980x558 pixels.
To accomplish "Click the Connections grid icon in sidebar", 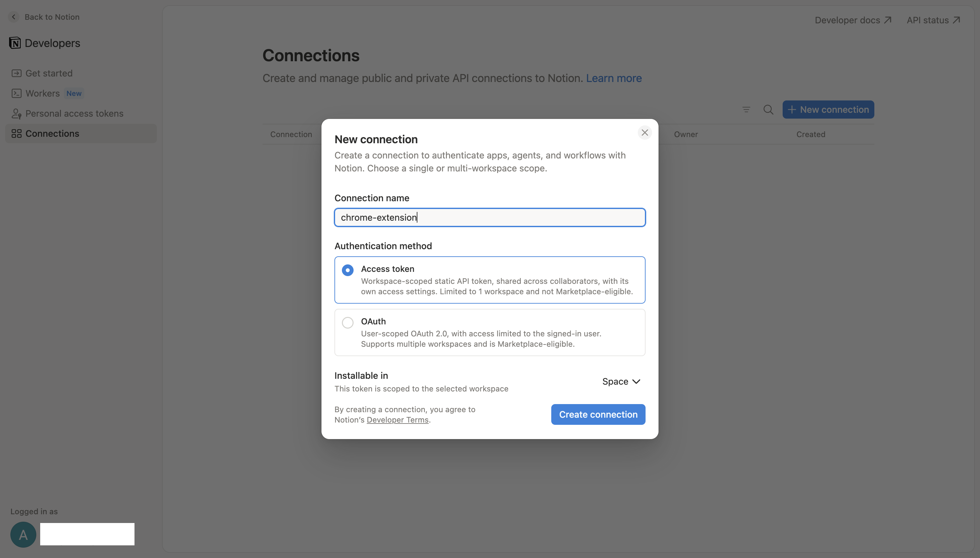I will click(x=17, y=134).
